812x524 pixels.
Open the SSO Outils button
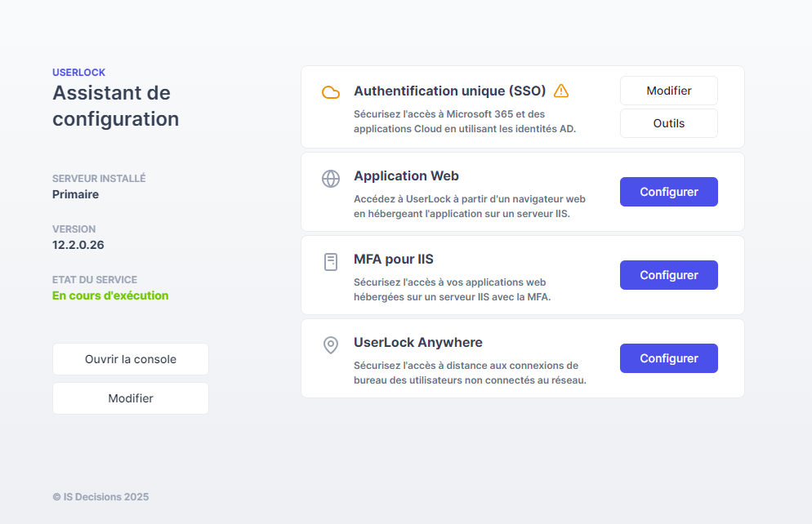669,123
